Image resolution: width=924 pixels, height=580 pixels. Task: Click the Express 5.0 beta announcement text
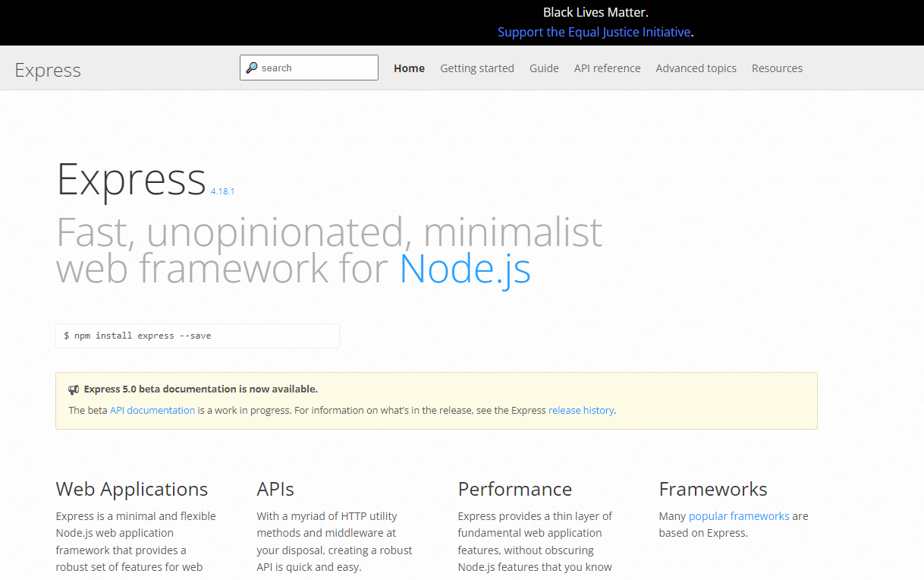pyautogui.click(x=200, y=389)
